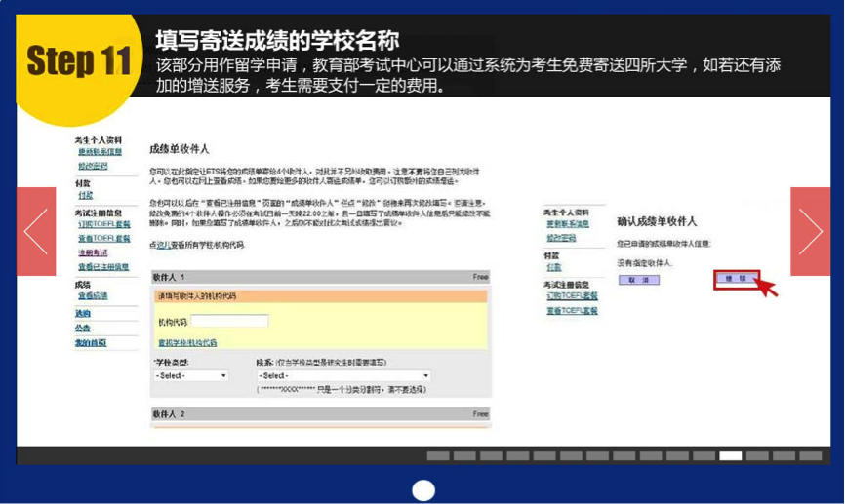Click the 付款 link in left sidebar
The height and width of the screenshot is (504, 845).
click(86, 195)
